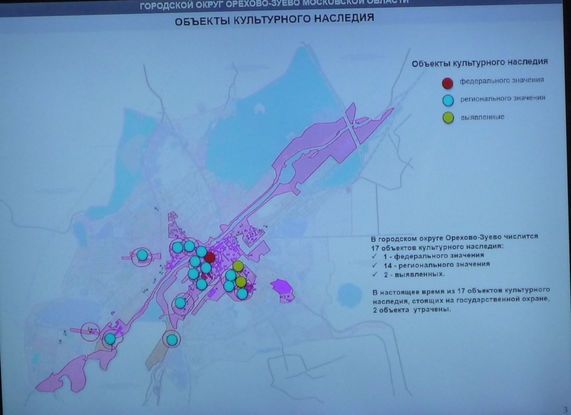Click the checkmark beside '1 - федерального значения'
Viewport: 571px width, 415px height.
pyautogui.click(x=374, y=257)
